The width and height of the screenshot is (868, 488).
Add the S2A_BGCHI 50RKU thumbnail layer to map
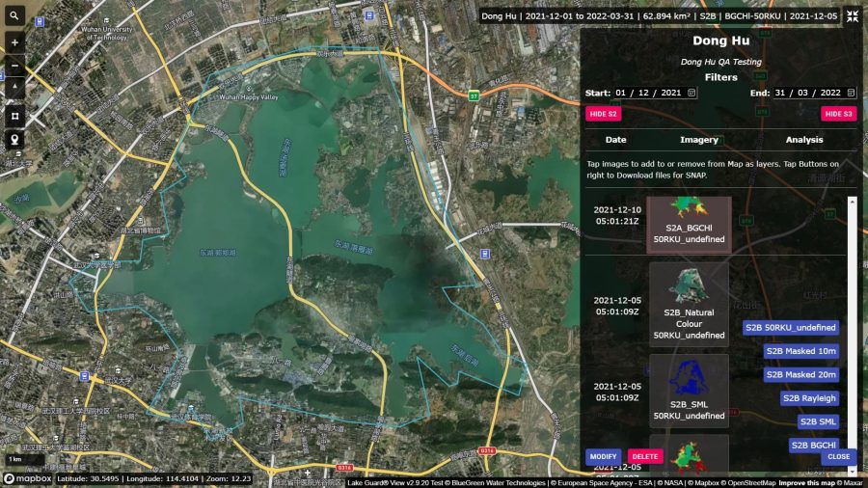pyautogui.click(x=689, y=225)
